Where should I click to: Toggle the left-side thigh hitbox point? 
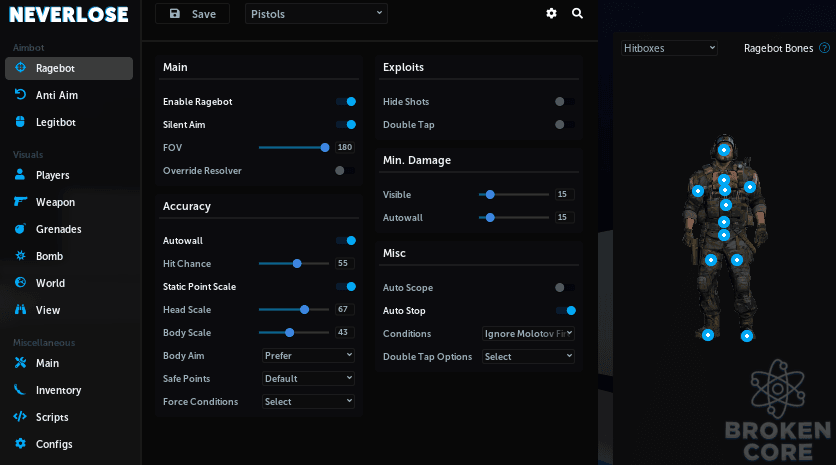coord(711,260)
